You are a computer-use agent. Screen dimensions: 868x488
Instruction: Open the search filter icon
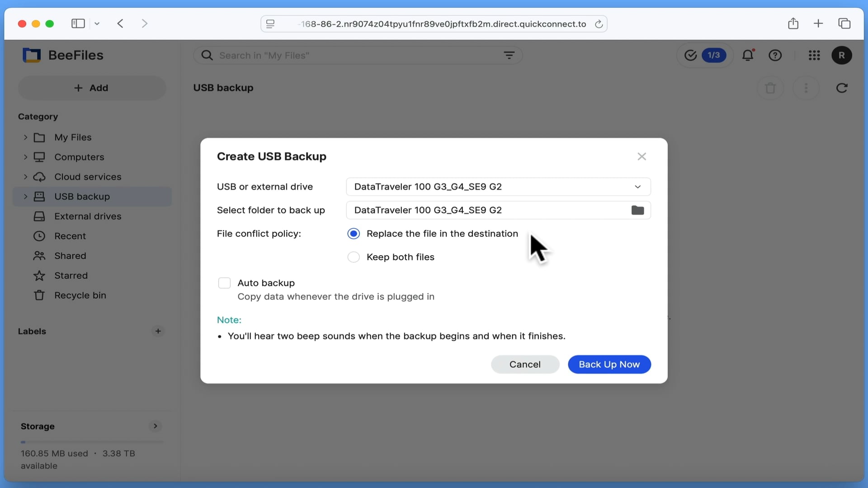(509, 55)
